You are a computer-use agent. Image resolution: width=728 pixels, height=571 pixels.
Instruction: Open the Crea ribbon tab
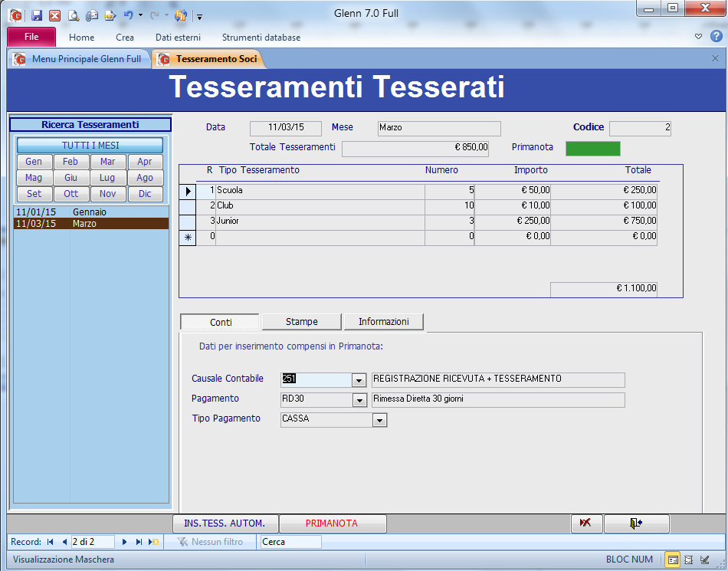coord(125,38)
